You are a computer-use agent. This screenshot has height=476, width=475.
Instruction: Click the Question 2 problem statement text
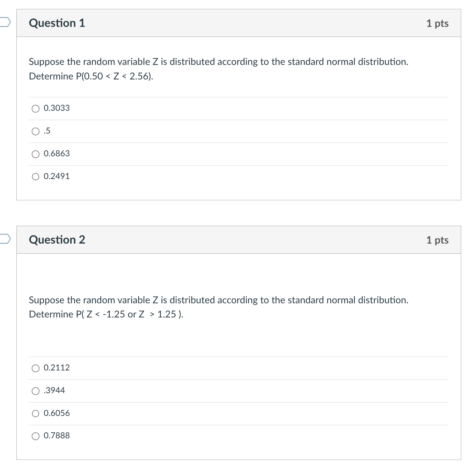click(218, 307)
